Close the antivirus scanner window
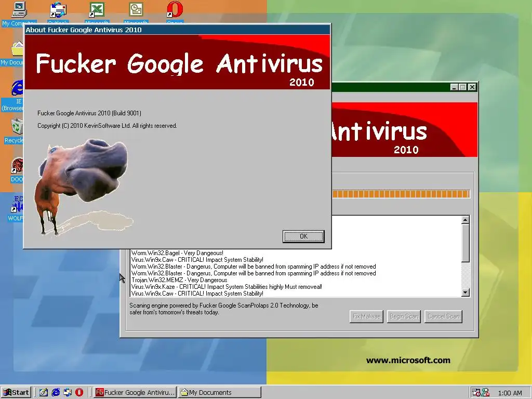The image size is (532, 399). [x=472, y=87]
